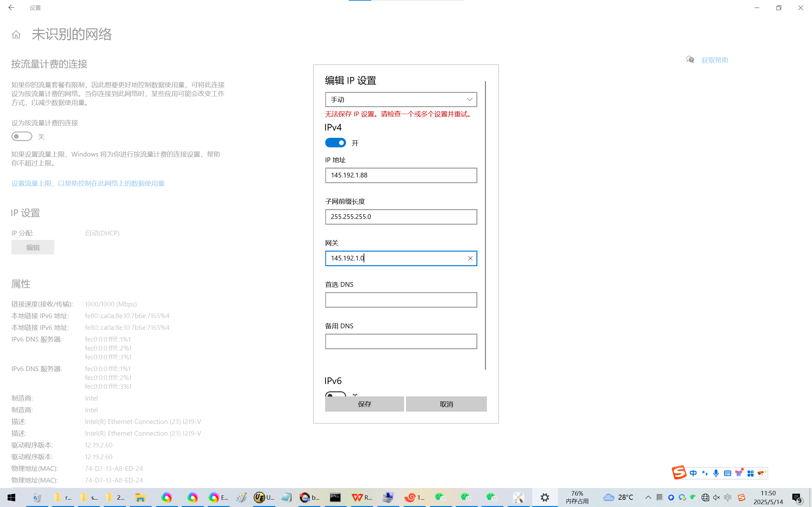Enable the IPv6 toggle
This screenshot has width=812, height=507.
(x=335, y=394)
